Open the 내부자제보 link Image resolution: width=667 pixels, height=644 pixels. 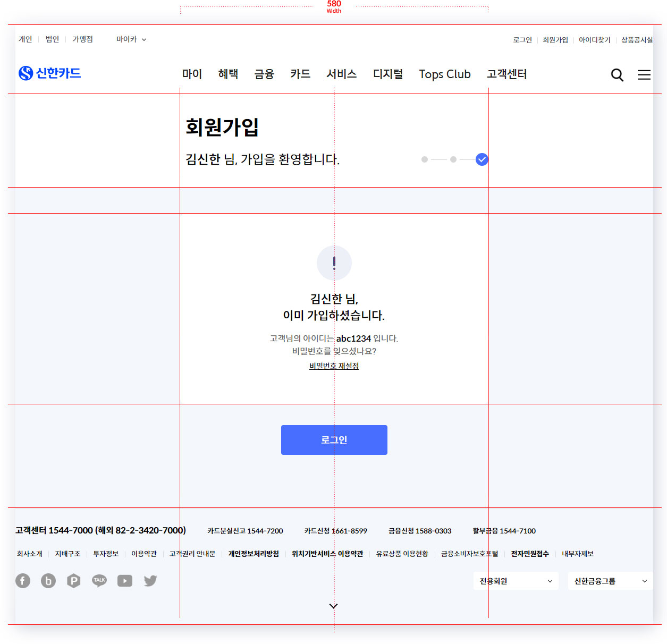(578, 554)
